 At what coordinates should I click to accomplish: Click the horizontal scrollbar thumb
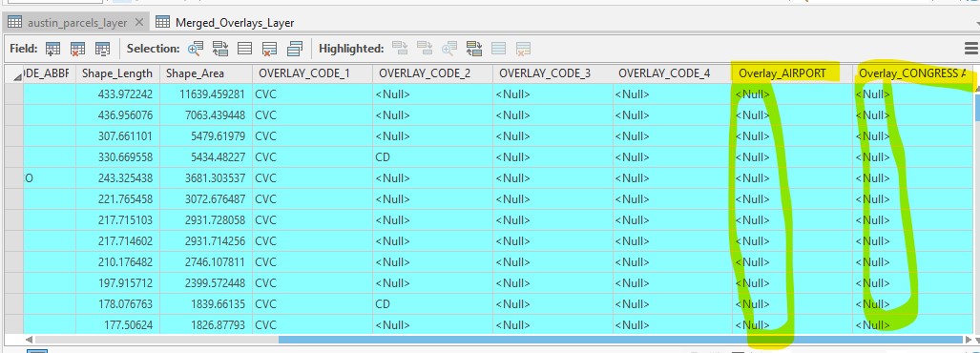[x=620, y=340]
